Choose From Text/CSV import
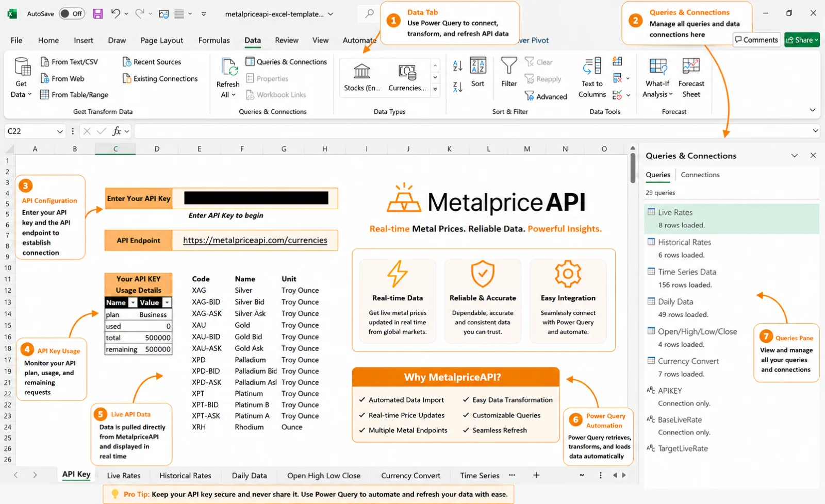825x504 pixels. (69, 62)
